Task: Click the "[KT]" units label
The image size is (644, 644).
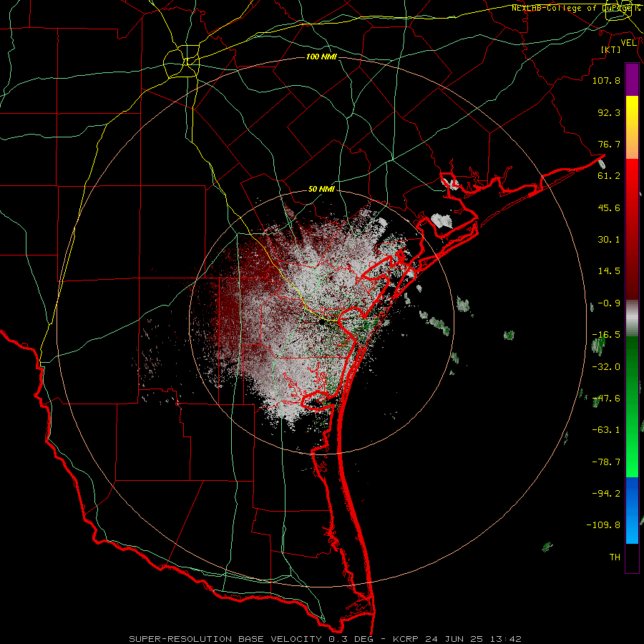Action: (611, 49)
